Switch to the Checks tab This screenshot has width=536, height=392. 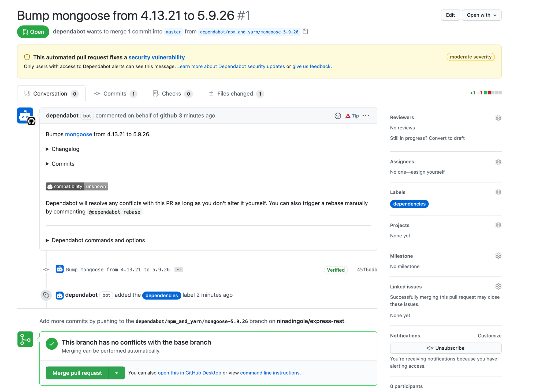(x=172, y=94)
